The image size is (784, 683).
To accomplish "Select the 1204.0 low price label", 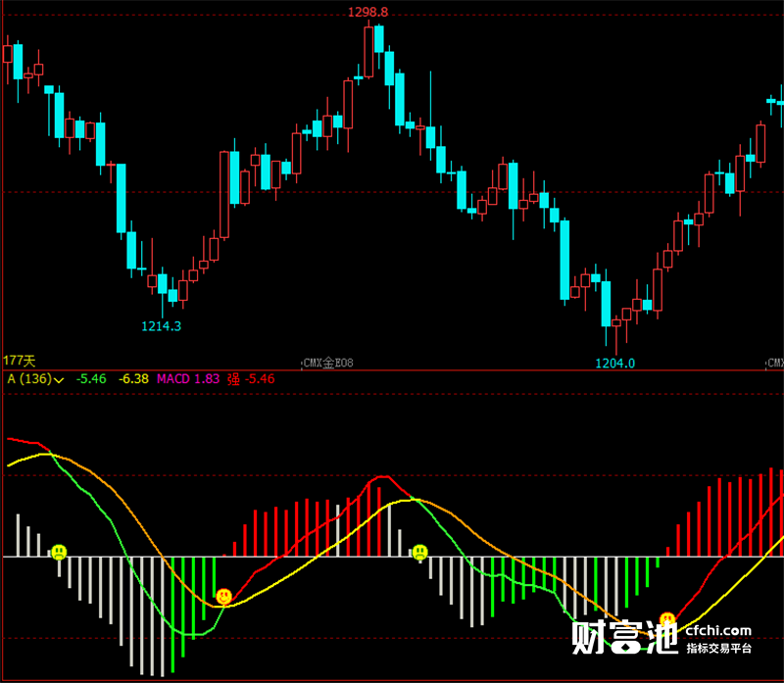I will pos(615,364).
